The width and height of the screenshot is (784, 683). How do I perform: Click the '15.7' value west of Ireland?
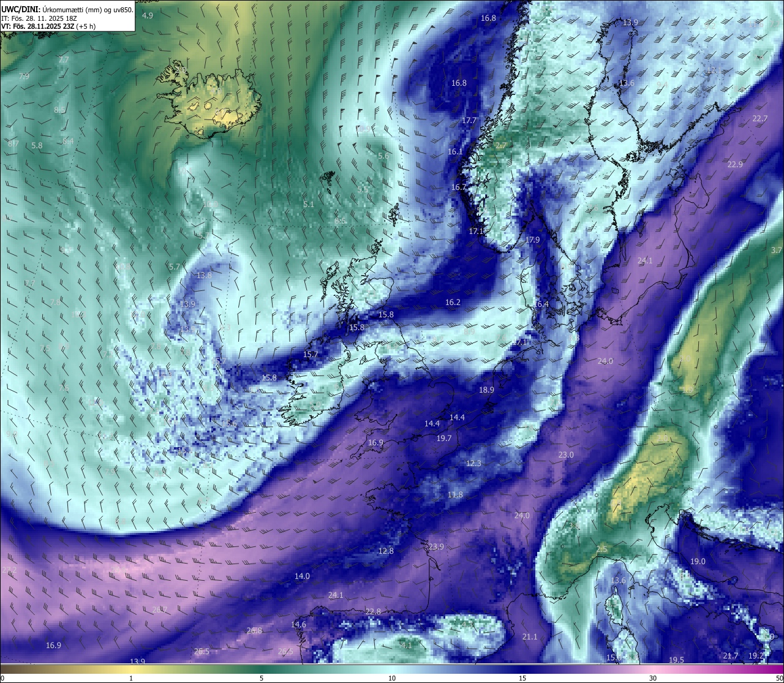311,355
